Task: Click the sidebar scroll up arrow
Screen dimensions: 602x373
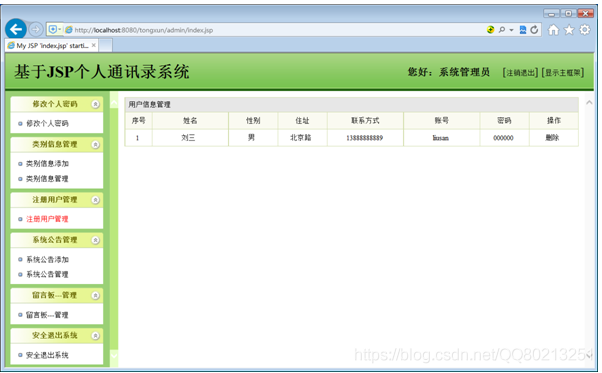Action: click(x=114, y=103)
